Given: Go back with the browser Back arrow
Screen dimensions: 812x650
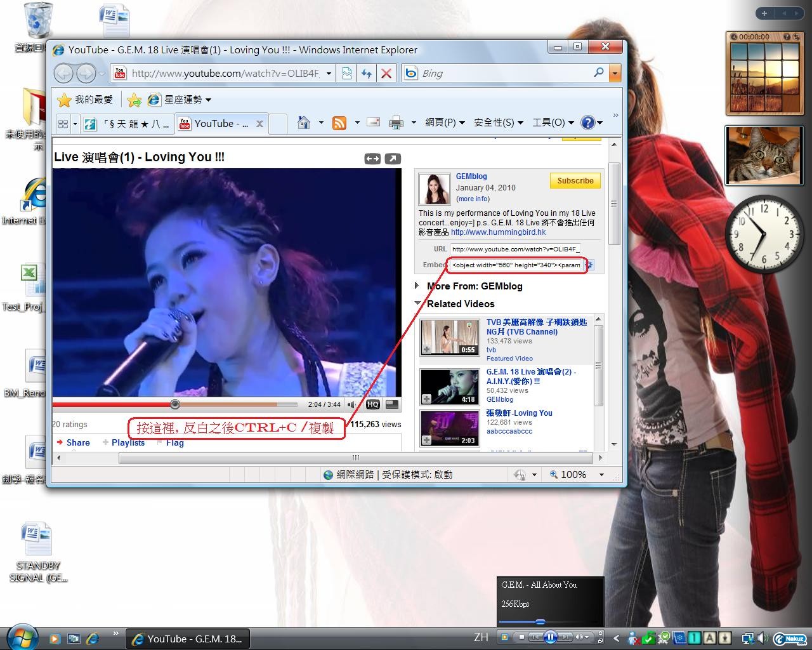Looking at the screenshot, I should [x=63, y=74].
